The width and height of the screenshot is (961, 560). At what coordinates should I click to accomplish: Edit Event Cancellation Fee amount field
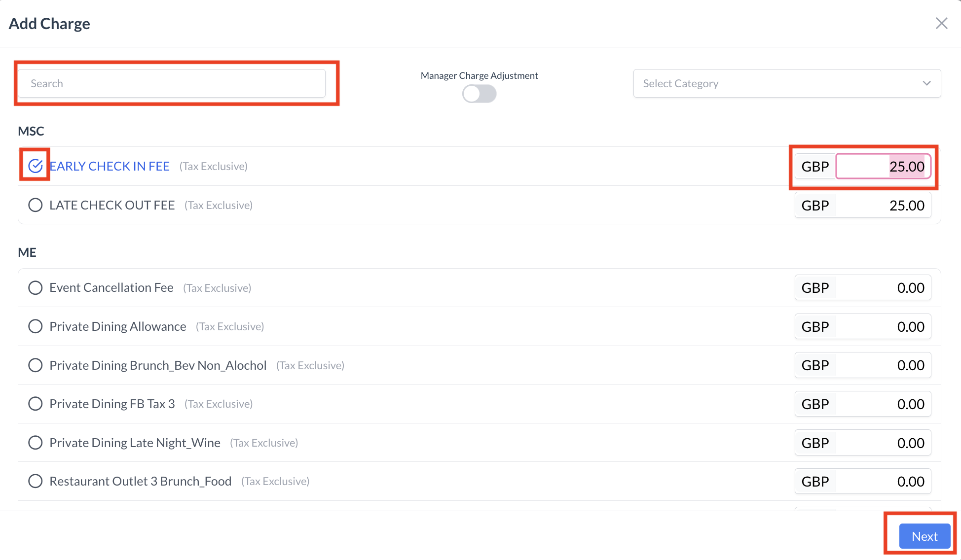point(883,288)
